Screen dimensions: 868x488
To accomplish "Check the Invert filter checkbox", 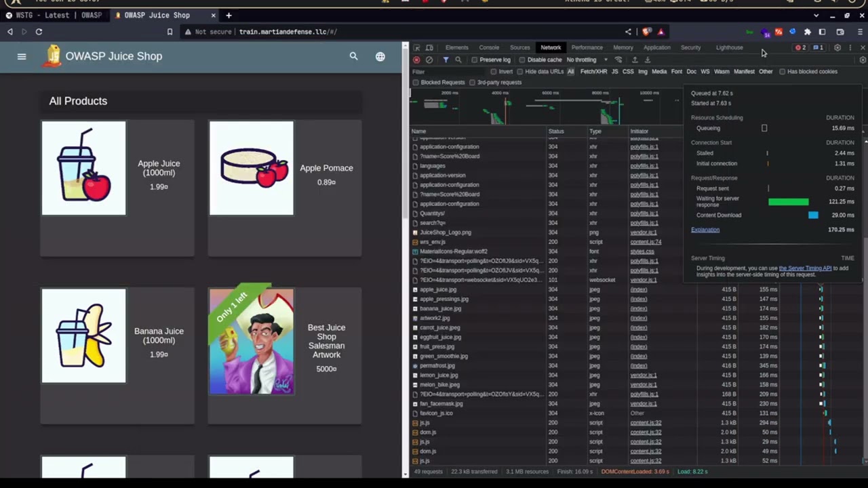I will click(x=494, y=71).
